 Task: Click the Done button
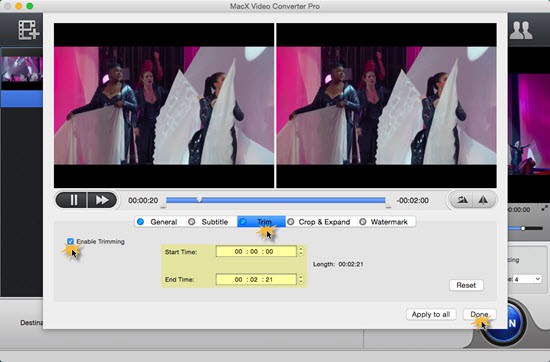479,314
